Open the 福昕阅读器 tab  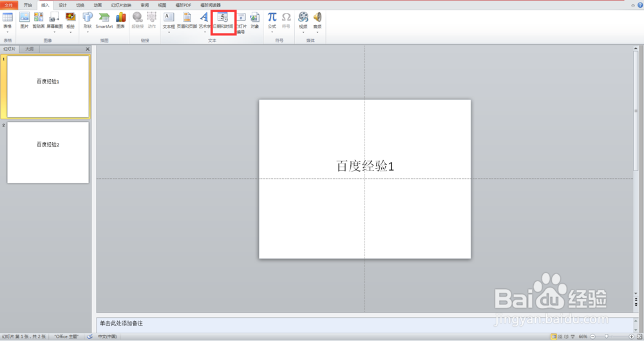point(211,5)
